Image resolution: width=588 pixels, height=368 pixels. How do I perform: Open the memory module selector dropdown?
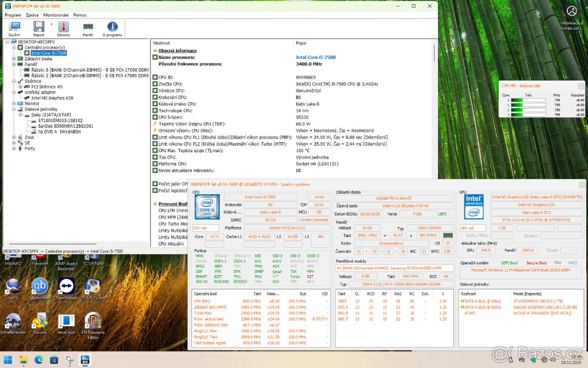point(394,268)
